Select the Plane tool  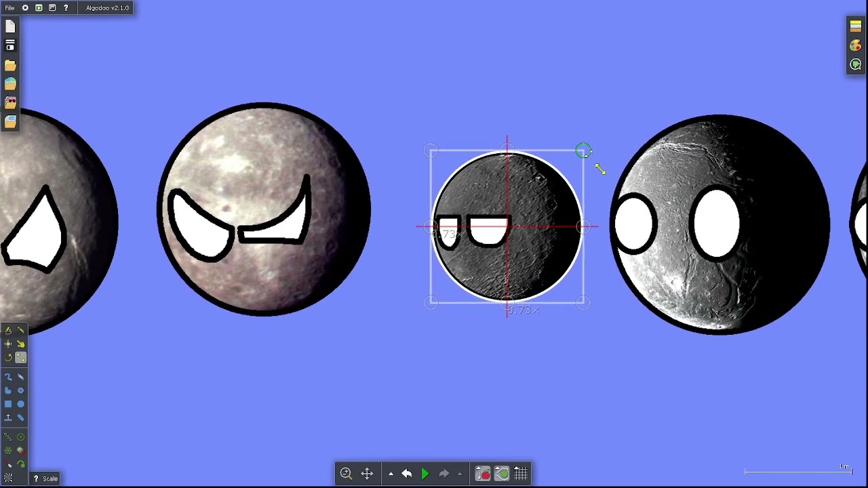click(8, 418)
